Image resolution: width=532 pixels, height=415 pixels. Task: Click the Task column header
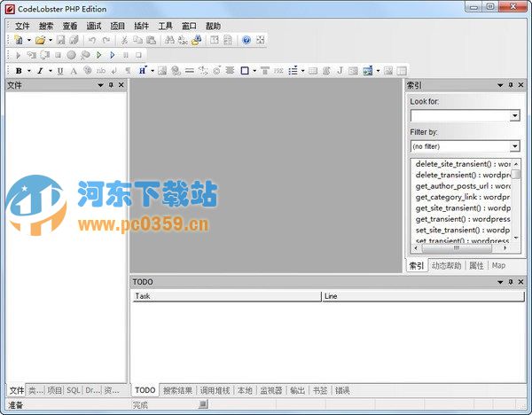pyautogui.click(x=226, y=296)
